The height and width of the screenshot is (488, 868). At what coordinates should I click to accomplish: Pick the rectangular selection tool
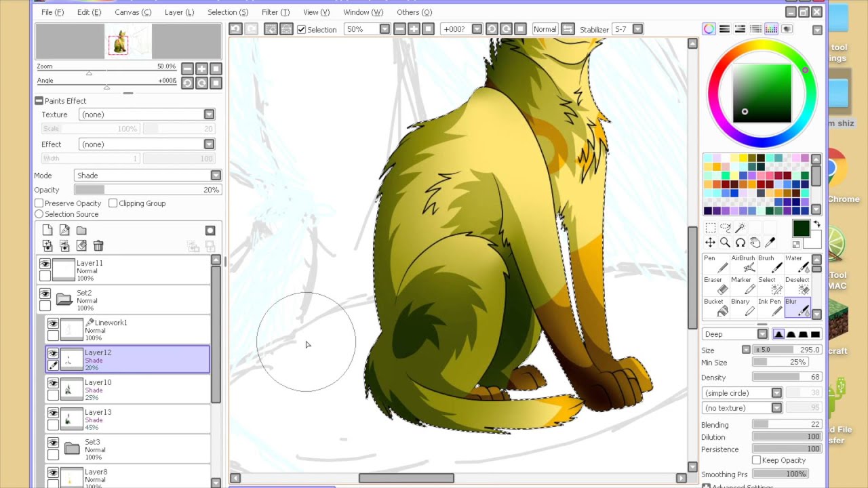pos(710,228)
